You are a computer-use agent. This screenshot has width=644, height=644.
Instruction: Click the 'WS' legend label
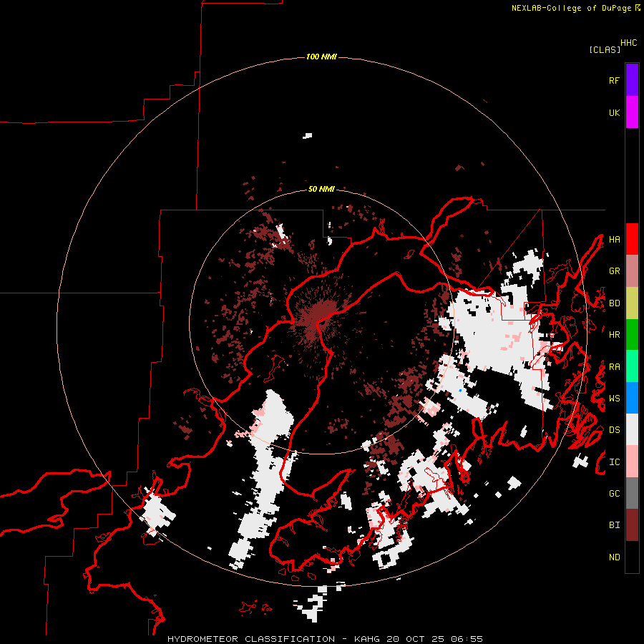pyautogui.click(x=614, y=399)
